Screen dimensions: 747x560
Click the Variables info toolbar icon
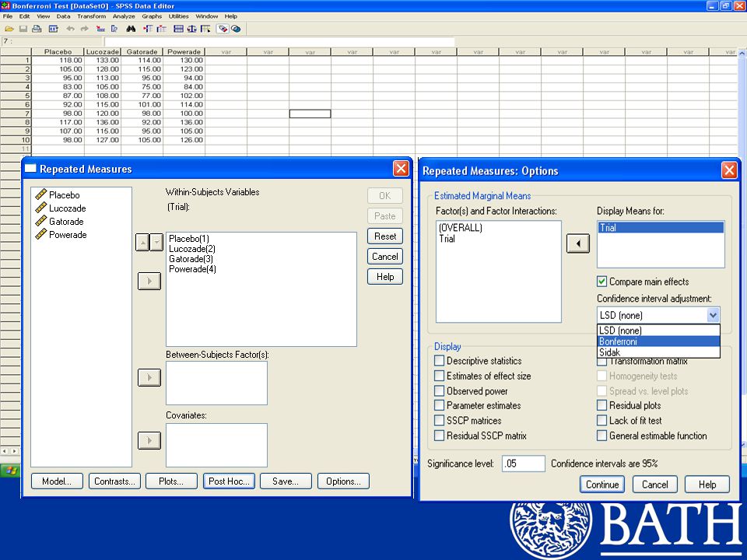tap(114, 29)
